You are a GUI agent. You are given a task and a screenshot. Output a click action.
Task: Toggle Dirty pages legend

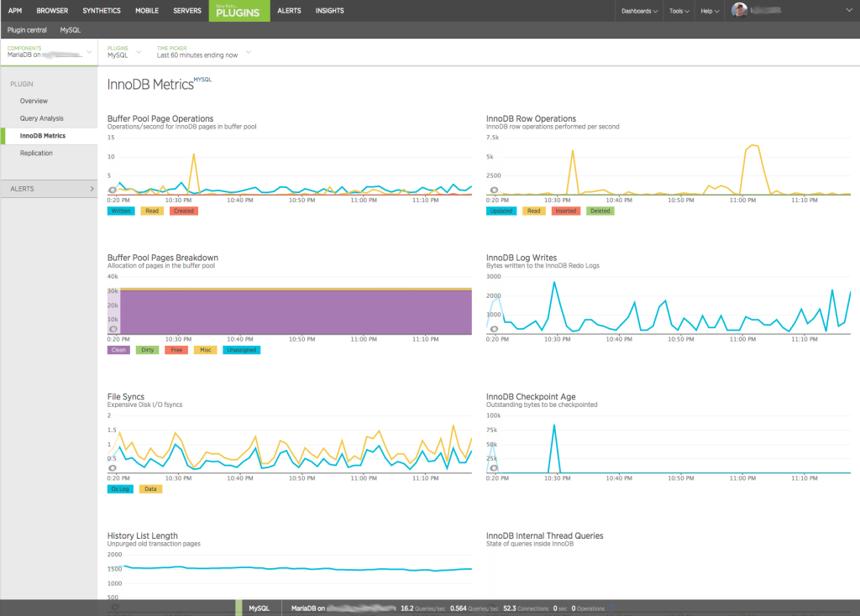coord(148,350)
